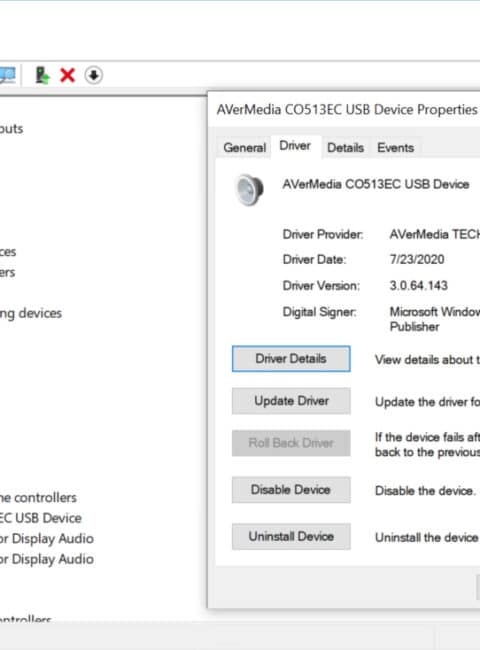Click the driver version value 3.0.64.143
Screen dimensions: 480x650
[419, 286]
